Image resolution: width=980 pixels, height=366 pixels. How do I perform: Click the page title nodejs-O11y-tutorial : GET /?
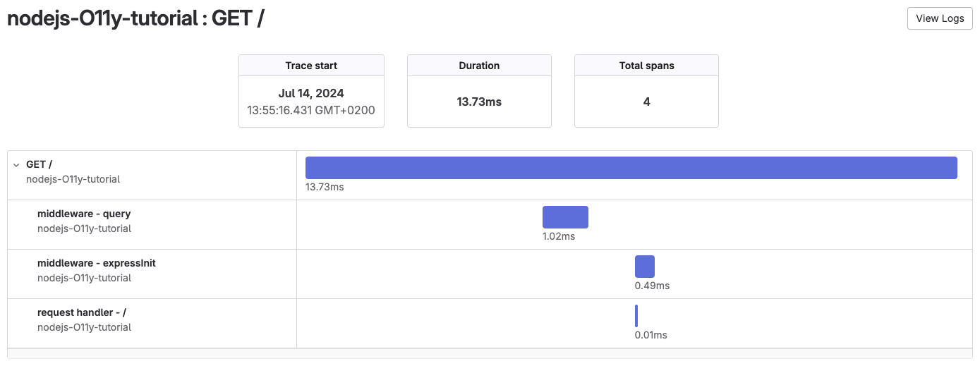[x=135, y=19]
